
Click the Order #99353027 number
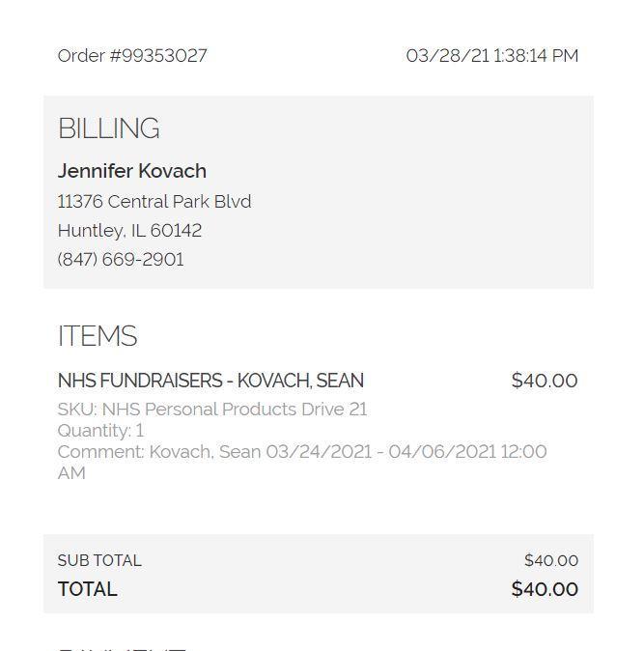coord(132,56)
